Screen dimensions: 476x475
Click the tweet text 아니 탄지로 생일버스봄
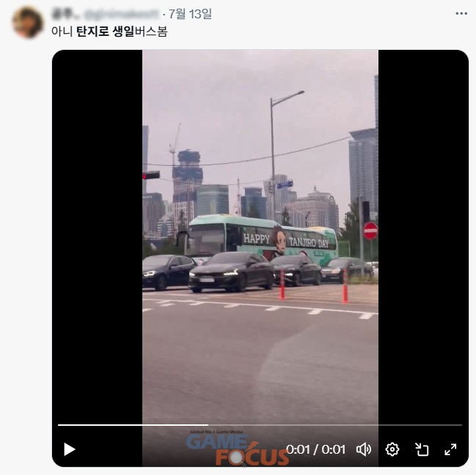click(109, 32)
